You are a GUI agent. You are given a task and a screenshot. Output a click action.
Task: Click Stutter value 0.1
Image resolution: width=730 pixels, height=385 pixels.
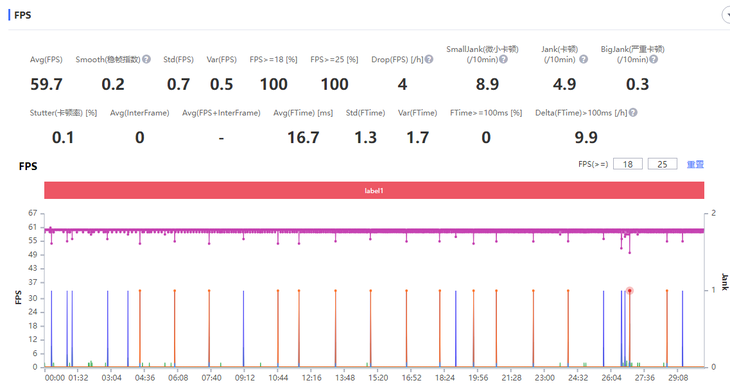[63, 137]
